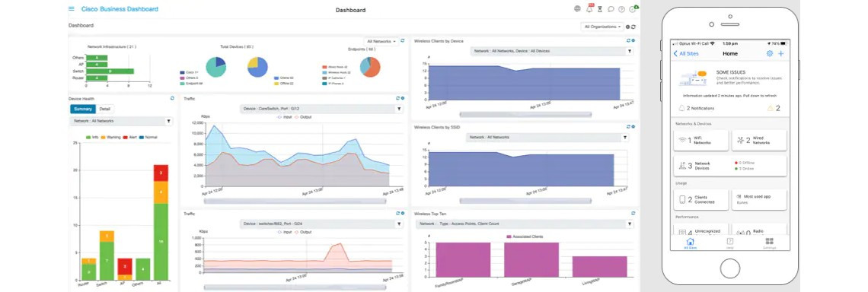This screenshot has height=292, width=868.
Task: Open the feedback chat bubble icon
Action: 611,9
